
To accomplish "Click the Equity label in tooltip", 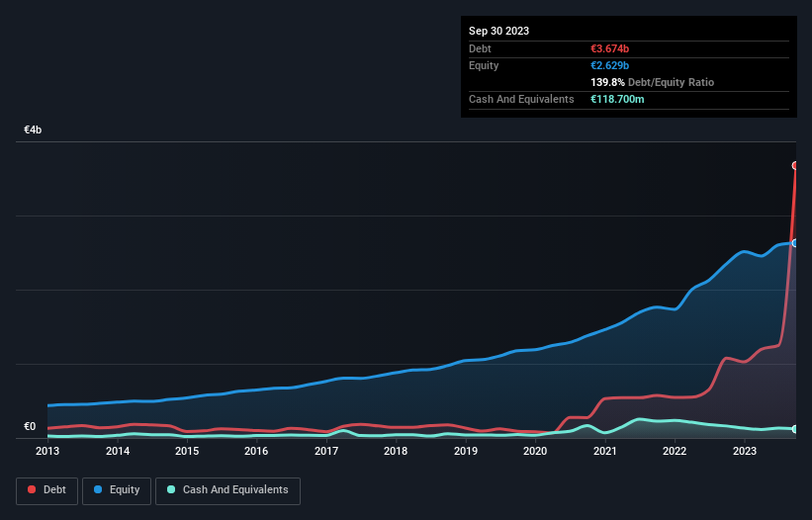I will tap(484, 65).
